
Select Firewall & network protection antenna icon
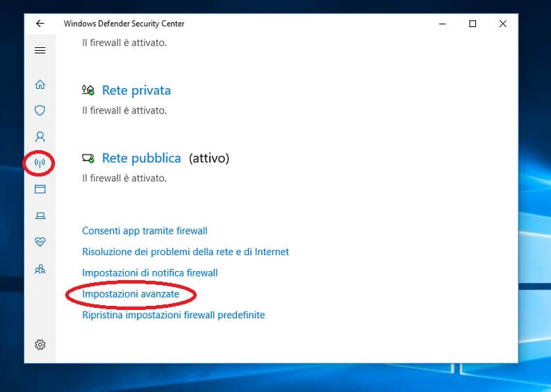[x=40, y=163]
